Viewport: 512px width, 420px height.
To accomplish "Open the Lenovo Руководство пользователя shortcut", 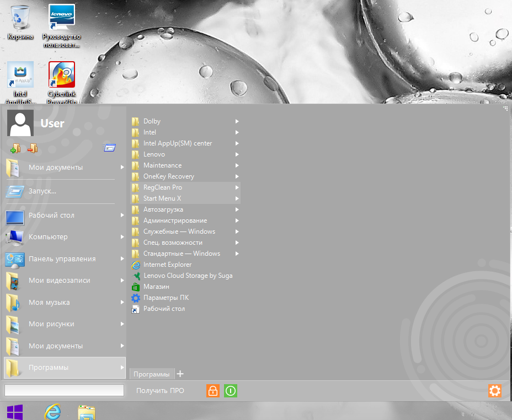I will click(61, 26).
